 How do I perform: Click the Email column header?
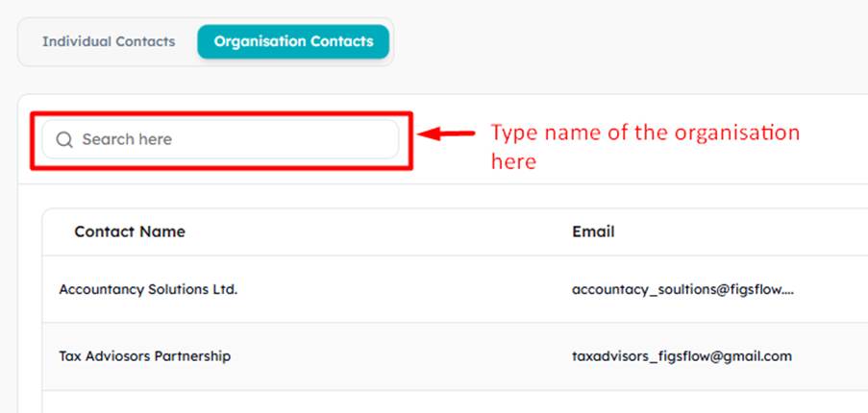[x=593, y=231]
